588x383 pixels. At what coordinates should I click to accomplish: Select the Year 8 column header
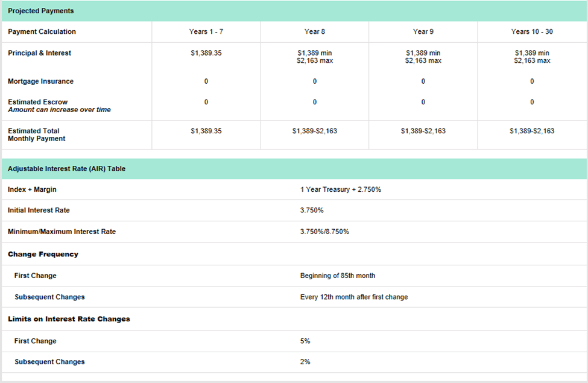point(314,31)
